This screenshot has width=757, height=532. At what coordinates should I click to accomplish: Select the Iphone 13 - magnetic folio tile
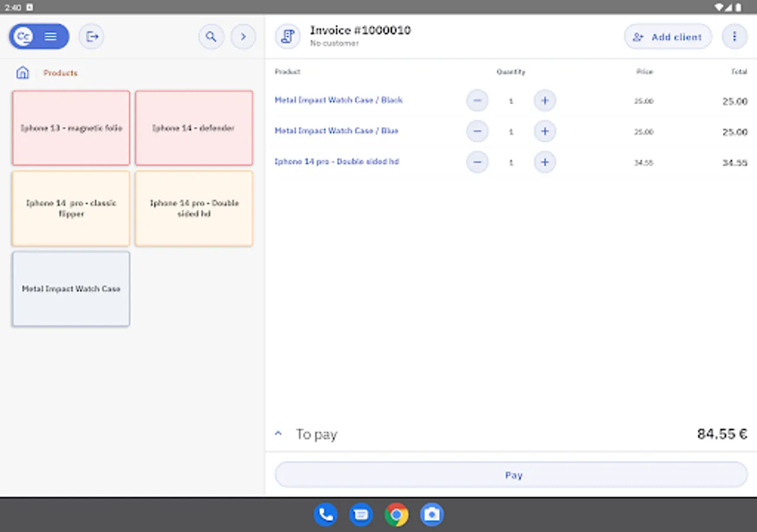71,128
